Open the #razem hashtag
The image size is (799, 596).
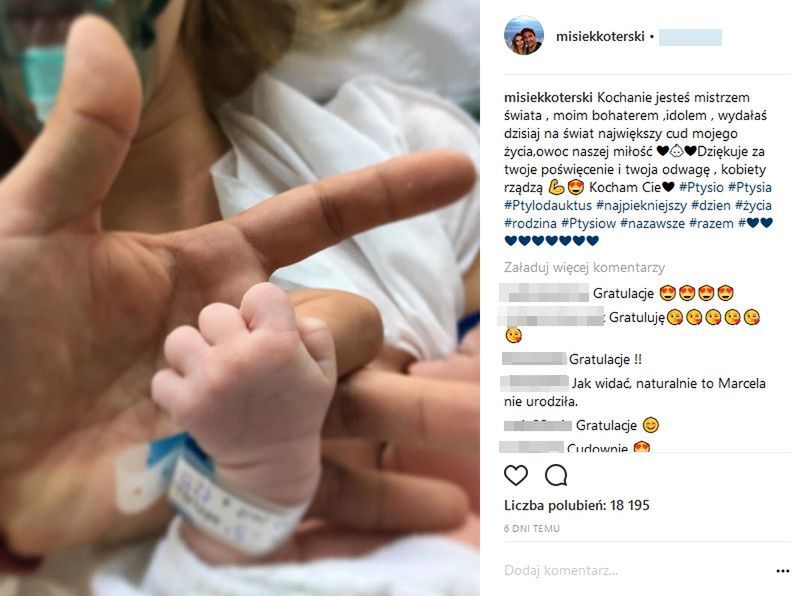711,223
